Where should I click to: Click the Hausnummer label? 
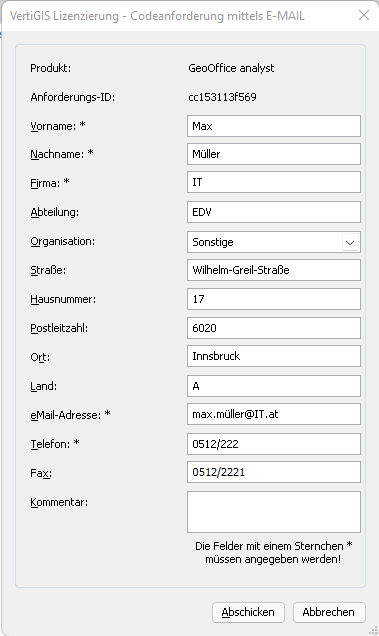coord(63,299)
